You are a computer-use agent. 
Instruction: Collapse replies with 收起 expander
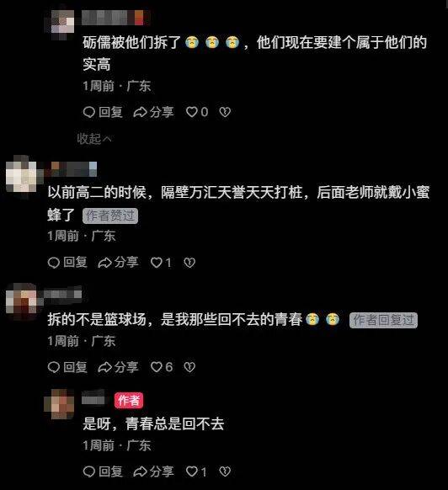(x=94, y=138)
